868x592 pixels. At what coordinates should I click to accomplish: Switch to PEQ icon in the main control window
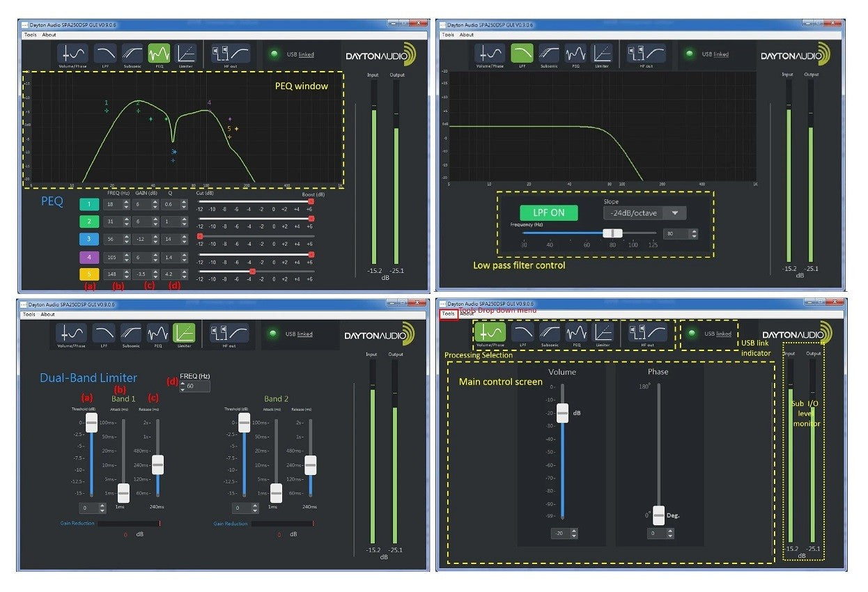pyautogui.click(x=576, y=332)
